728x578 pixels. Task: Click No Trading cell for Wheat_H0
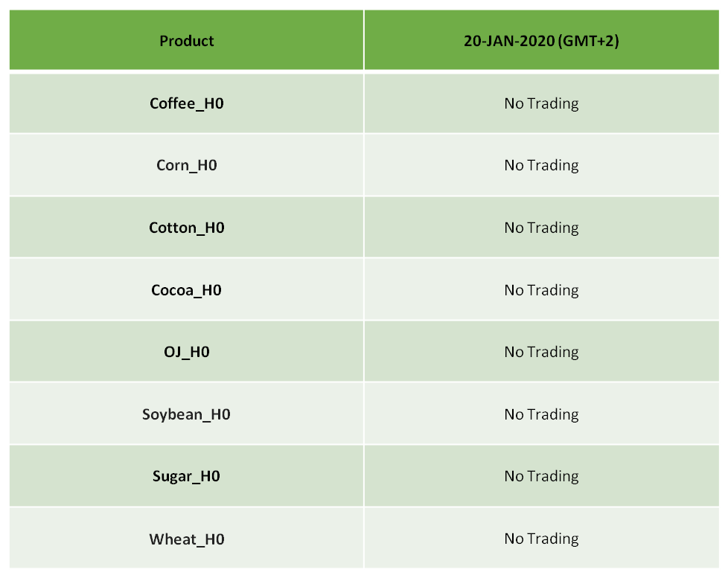point(541,539)
